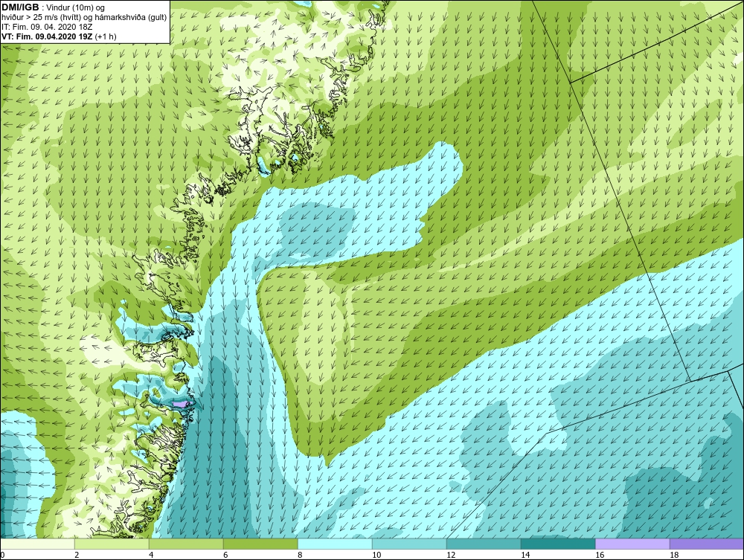
Task: Click the purple legend swatch after 18
Action: click(707, 544)
